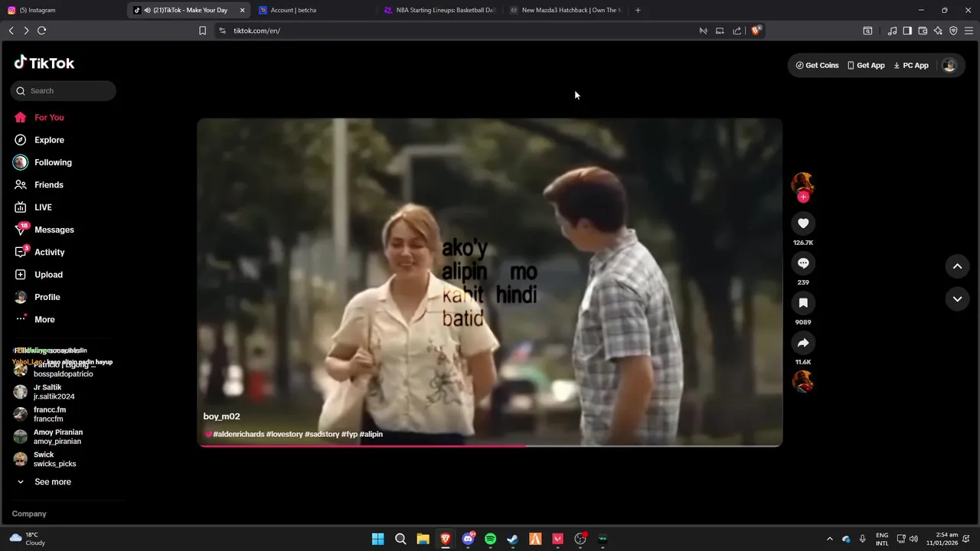
Task: Switch to the Account | betcha tab
Action: (x=314, y=10)
